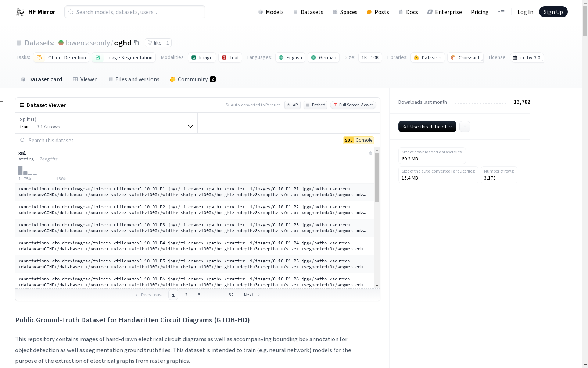Open the navigation more-menu icon
The image size is (588, 368).
[501, 12]
